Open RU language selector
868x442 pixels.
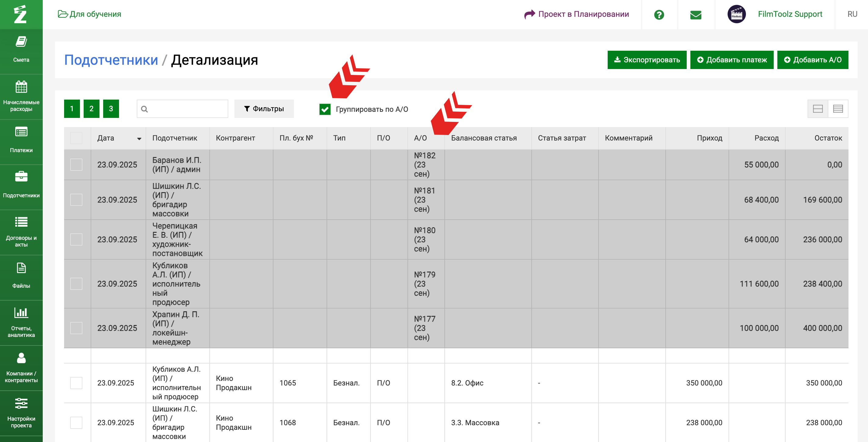[x=852, y=14]
